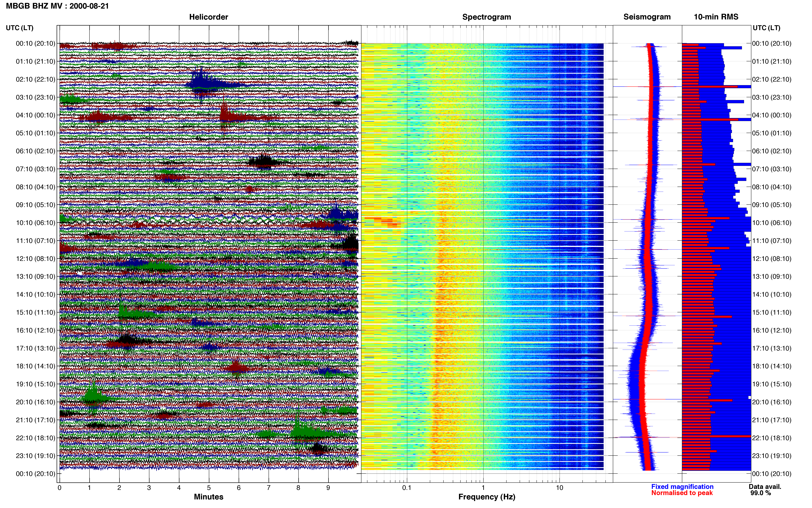Click the red low-frequency patch in spectrogram

click(383, 222)
